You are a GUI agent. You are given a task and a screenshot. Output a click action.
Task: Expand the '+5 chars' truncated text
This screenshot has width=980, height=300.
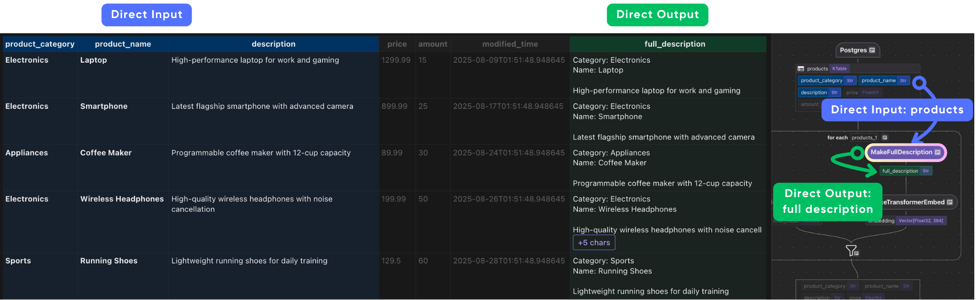(x=593, y=242)
